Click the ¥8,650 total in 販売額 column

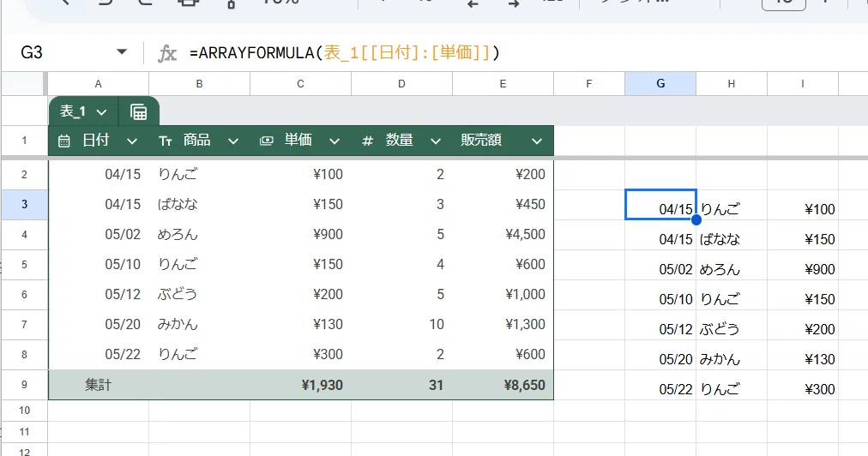tap(524, 385)
